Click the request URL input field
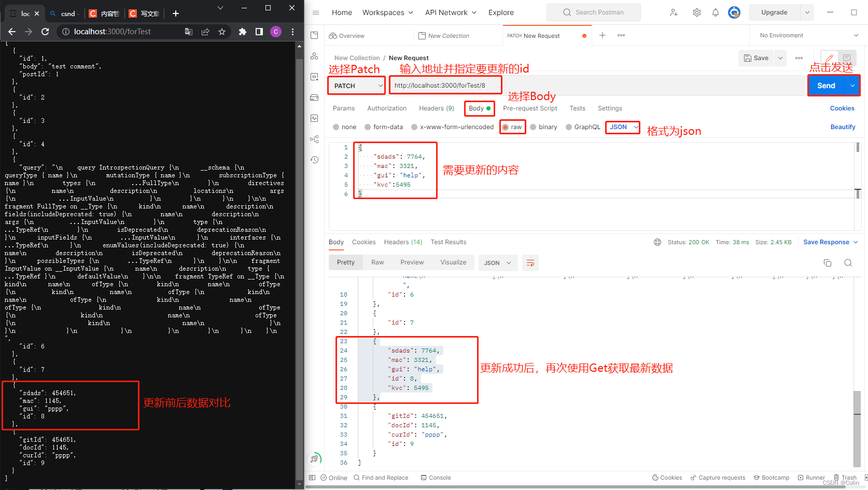868x490 pixels. pyautogui.click(x=596, y=86)
